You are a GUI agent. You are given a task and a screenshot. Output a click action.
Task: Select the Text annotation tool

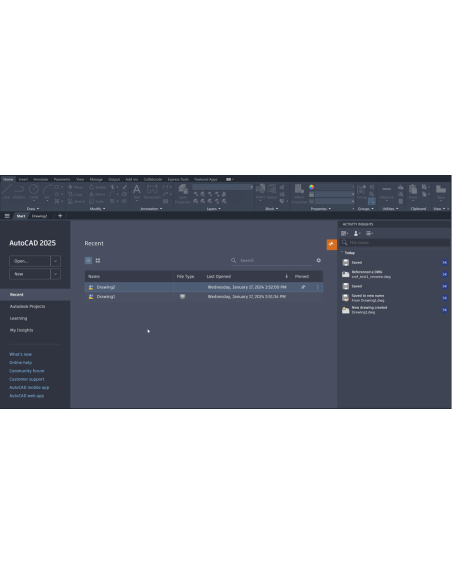tap(137, 191)
